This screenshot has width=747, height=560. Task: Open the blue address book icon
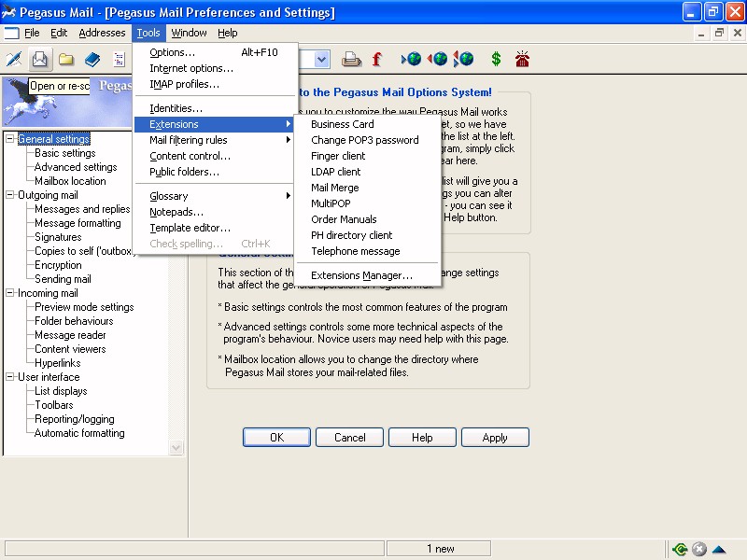coord(92,60)
